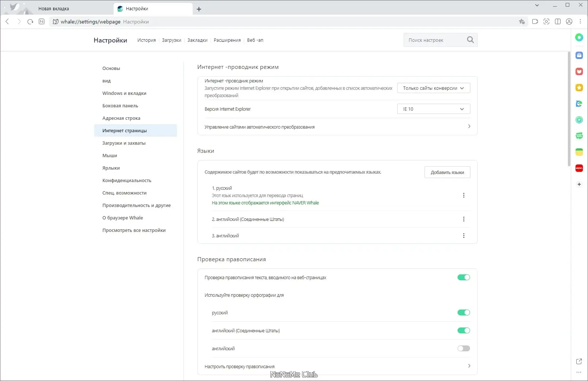Turn off spell check for web pages
This screenshot has height=381, width=588.
463,277
